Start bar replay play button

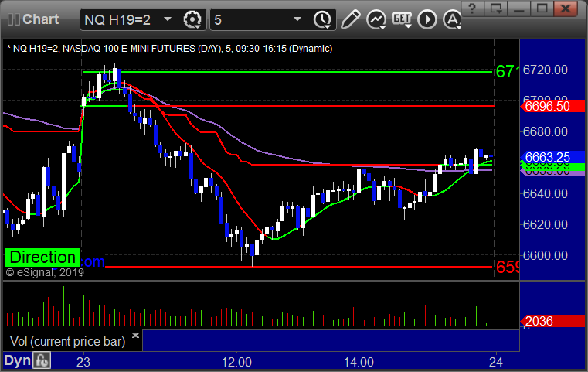pyautogui.click(x=427, y=19)
